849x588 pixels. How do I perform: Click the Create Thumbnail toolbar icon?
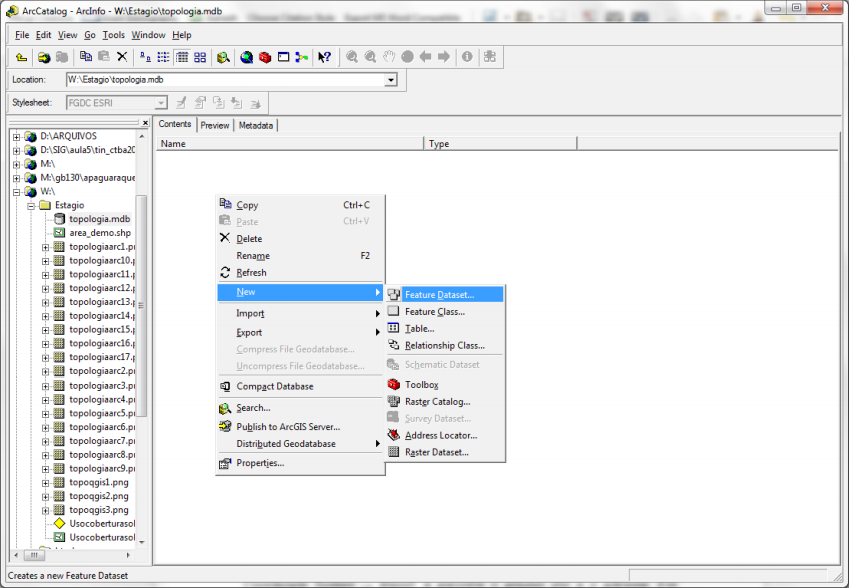tap(490, 57)
